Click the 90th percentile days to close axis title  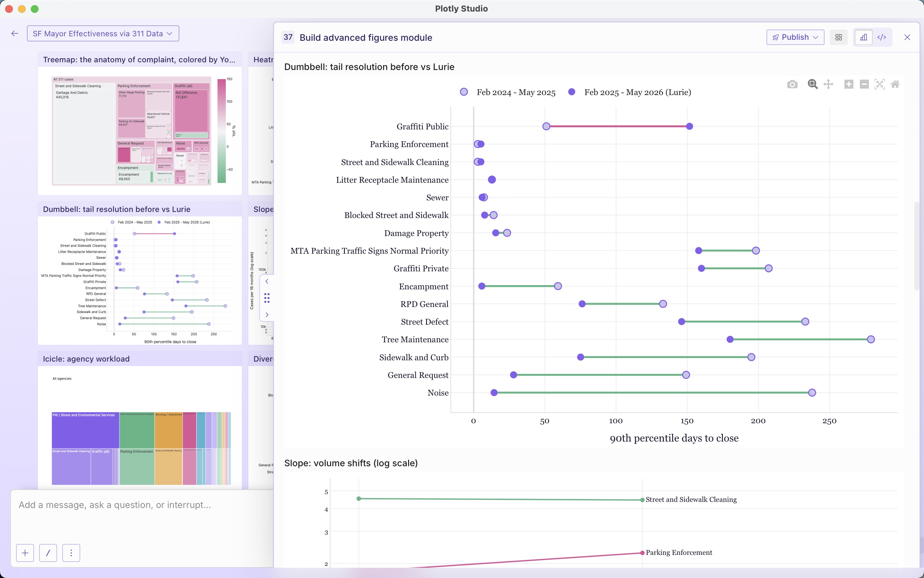pos(674,438)
